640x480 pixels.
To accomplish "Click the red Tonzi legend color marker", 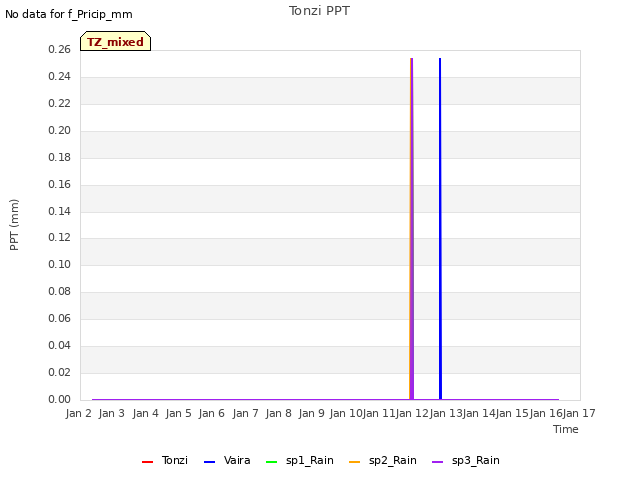I will pos(147,462).
